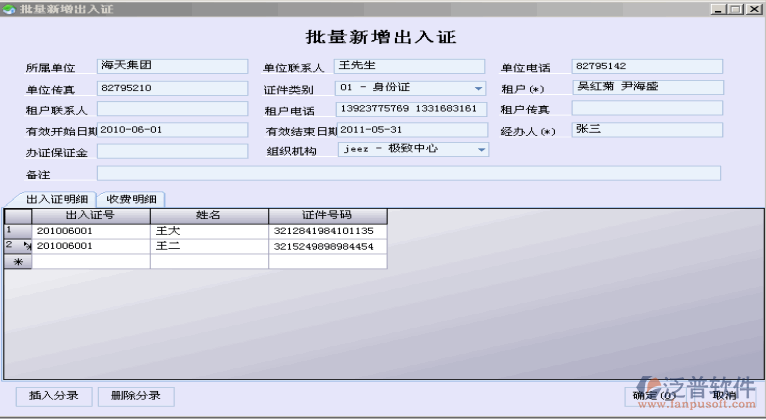Click the new row asterisk marker
Viewport: 766px width, 420px height.
[x=17, y=261]
